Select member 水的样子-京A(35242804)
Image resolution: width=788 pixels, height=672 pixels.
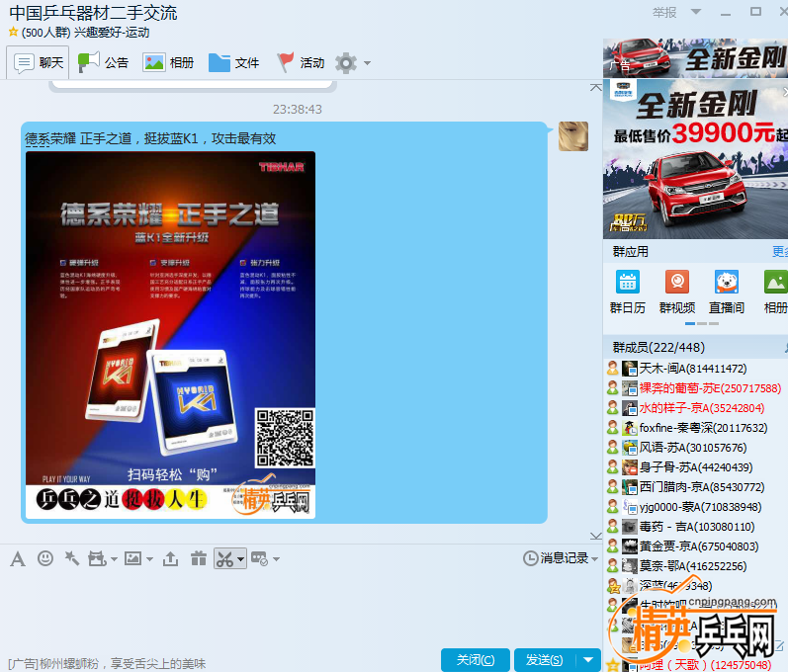pyautogui.click(x=695, y=408)
